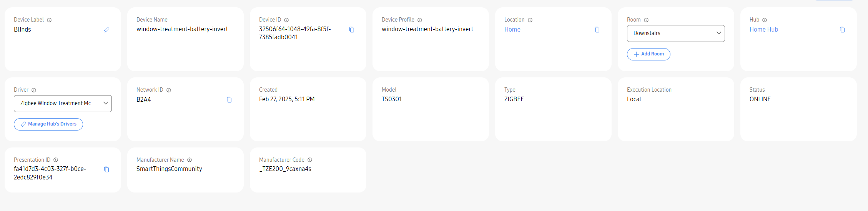
Task: Open the Home Hub link
Action: coord(764,29)
